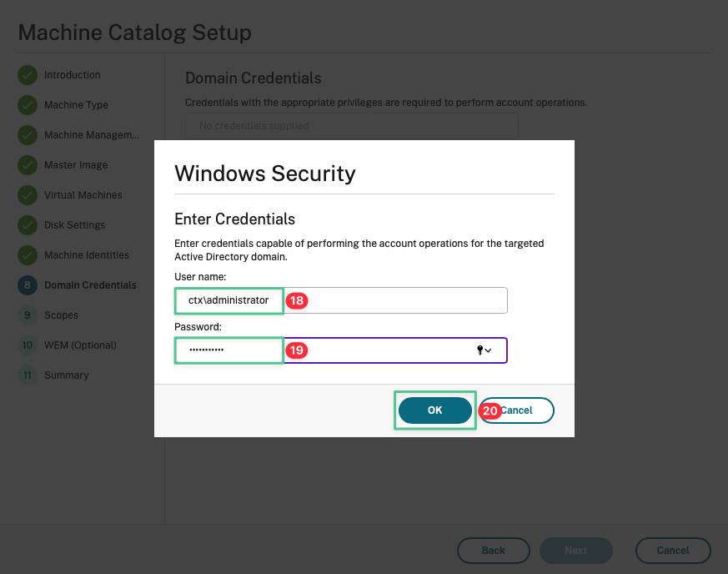
Task: Focus the Password input field
Action: coord(375,350)
